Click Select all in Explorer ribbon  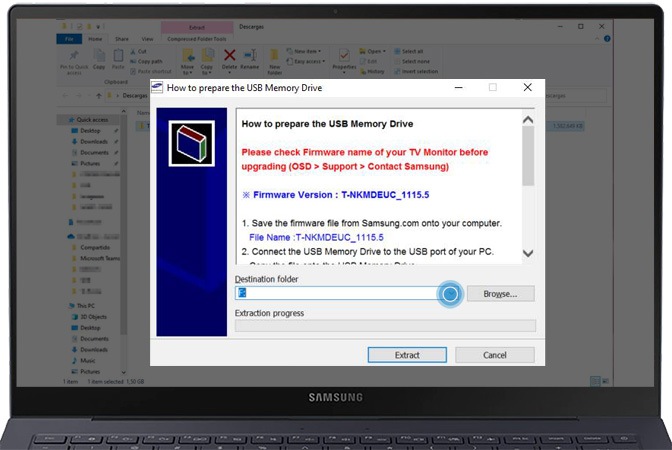pyautogui.click(x=408, y=51)
